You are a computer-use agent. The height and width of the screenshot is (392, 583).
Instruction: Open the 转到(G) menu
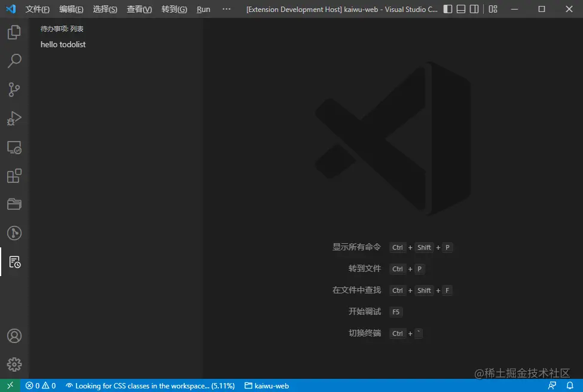[x=174, y=9]
